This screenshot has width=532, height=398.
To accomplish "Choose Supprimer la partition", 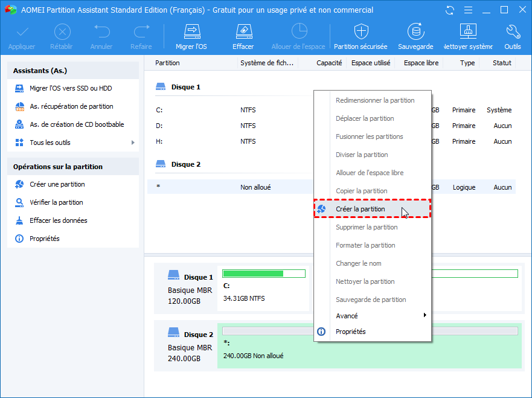I will (x=373, y=227).
